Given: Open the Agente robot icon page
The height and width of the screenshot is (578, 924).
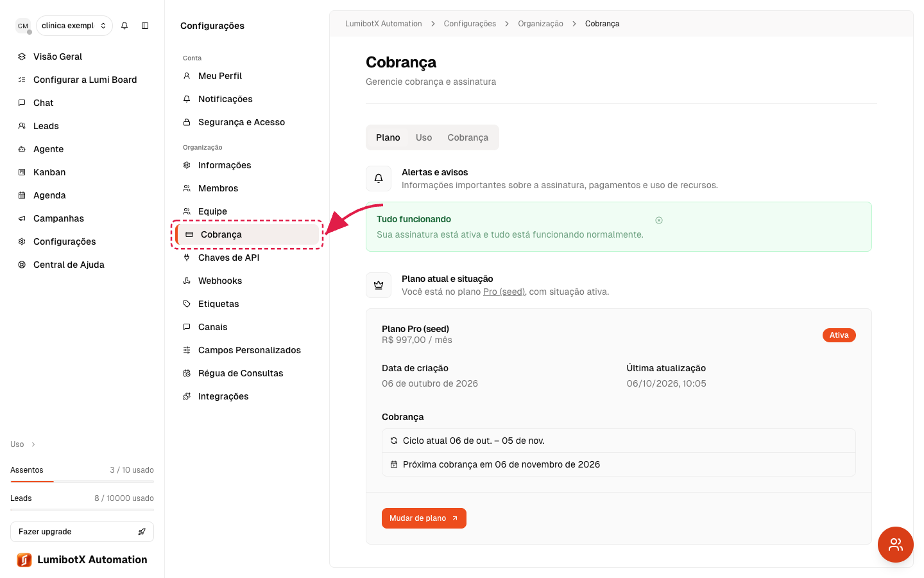Looking at the screenshot, I should (x=82, y=149).
